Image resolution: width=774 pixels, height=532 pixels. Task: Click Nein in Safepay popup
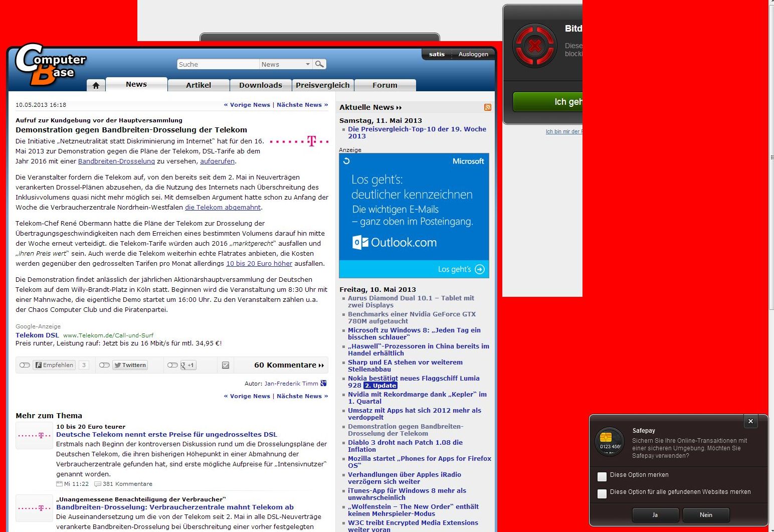[x=706, y=515]
